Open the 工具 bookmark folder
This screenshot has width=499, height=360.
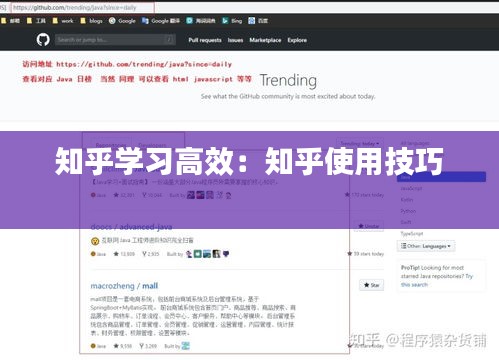point(36,21)
